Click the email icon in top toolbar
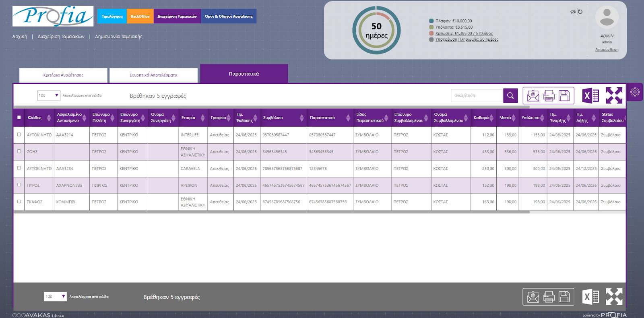This screenshot has width=644, height=318. point(533,96)
